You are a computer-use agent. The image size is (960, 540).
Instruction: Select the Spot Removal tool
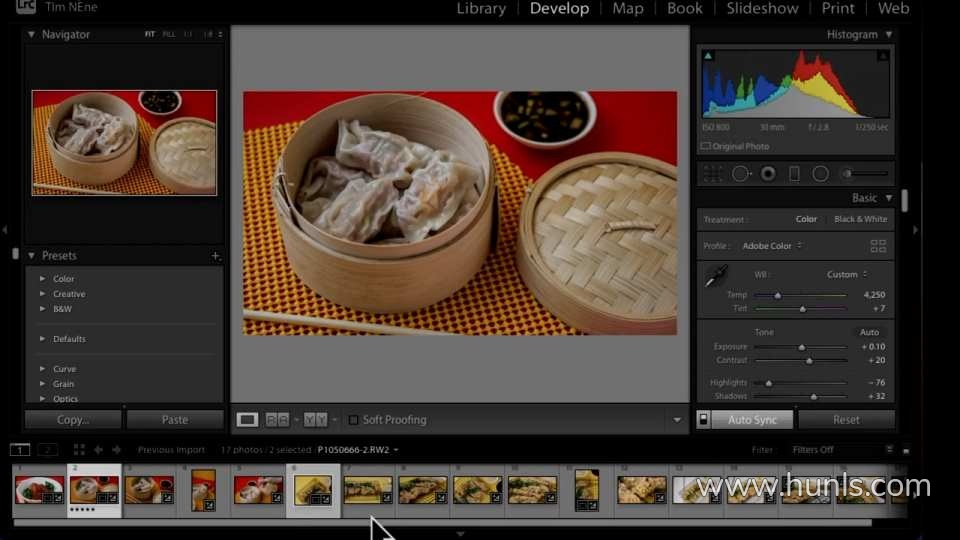pyautogui.click(x=741, y=174)
